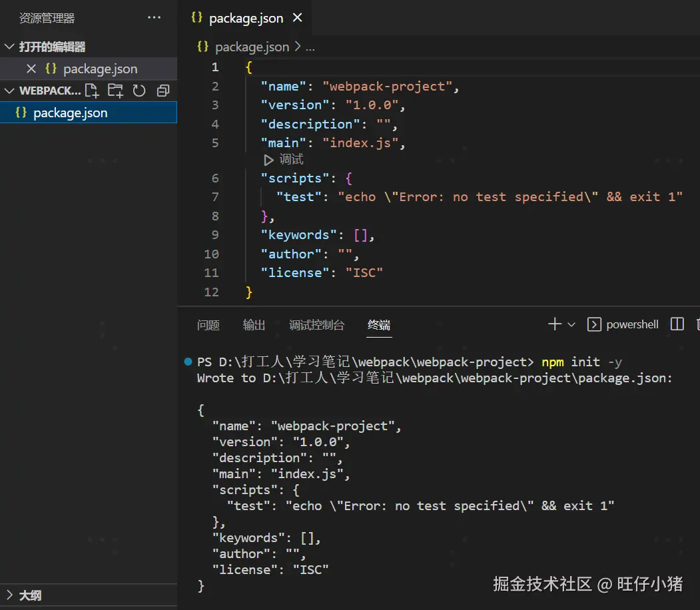Open the explorer more actions ellipsis
700x610 pixels.
point(154,18)
